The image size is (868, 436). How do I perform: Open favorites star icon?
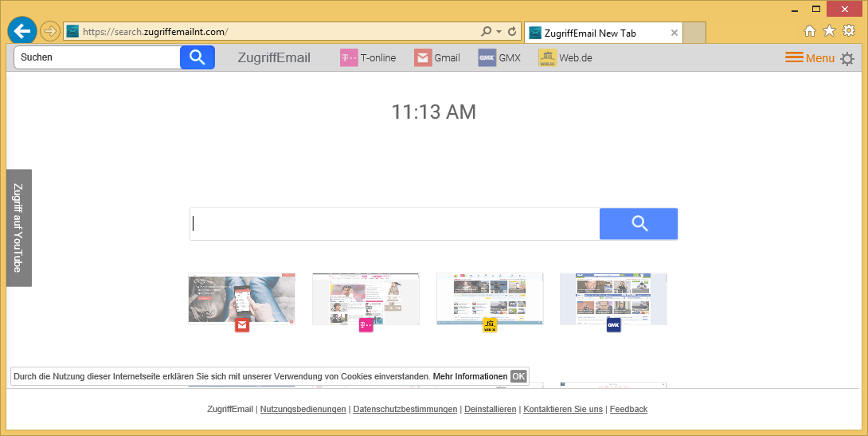pyautogui.click(x=829, y=31)
